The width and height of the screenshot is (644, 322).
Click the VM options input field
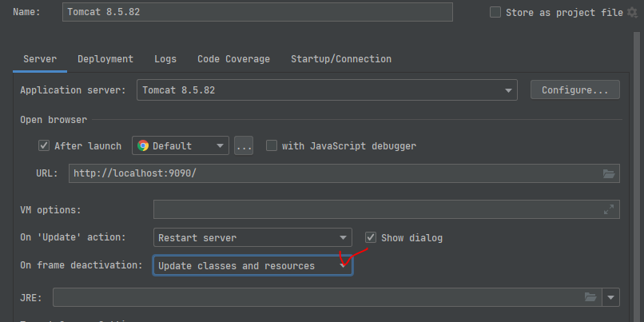(x=387, y=209)
